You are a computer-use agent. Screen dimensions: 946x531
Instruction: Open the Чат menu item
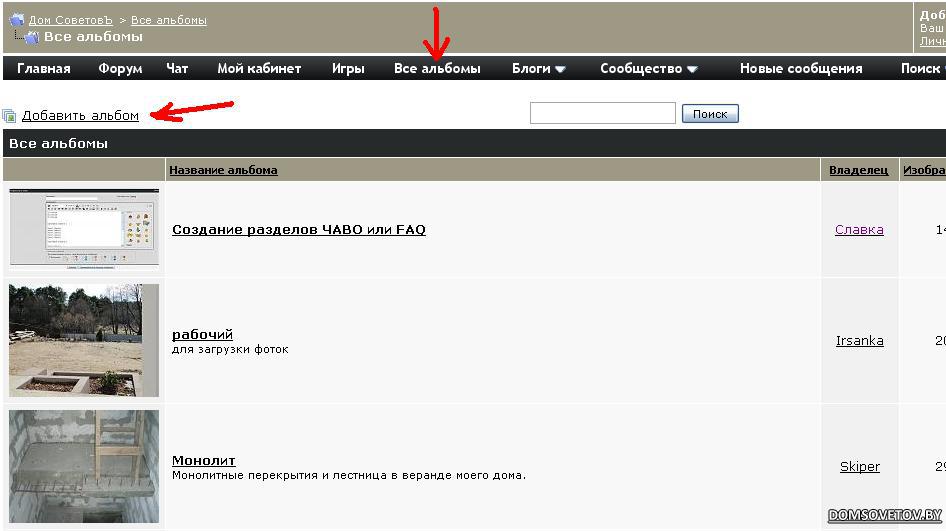pos(177,69)
